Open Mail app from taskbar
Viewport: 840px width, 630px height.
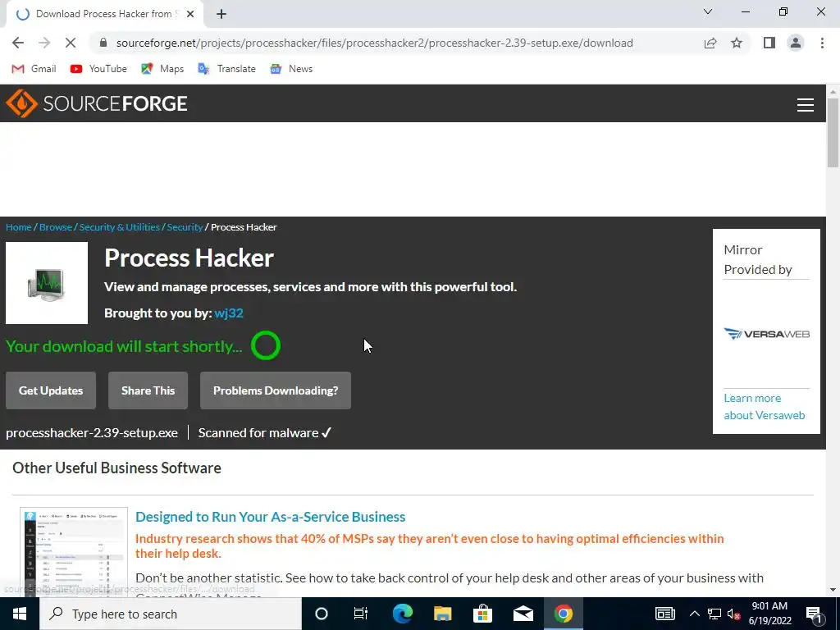(523, 614)
